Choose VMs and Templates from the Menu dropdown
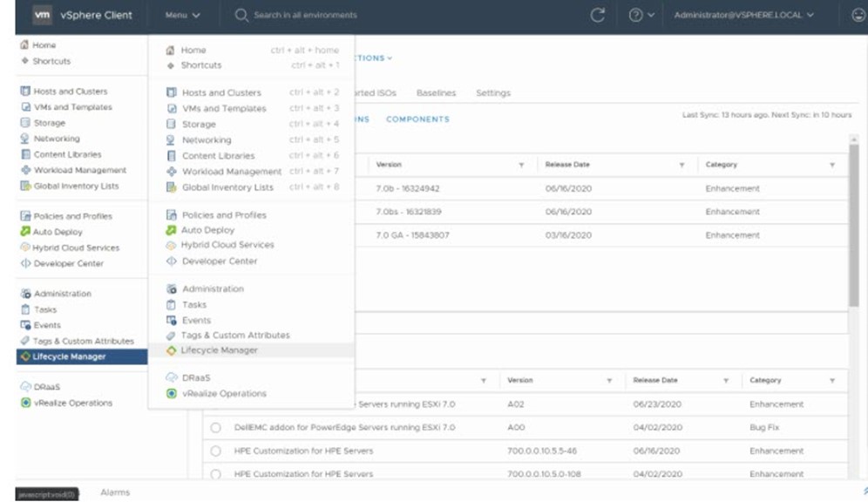 coord(251,108)
